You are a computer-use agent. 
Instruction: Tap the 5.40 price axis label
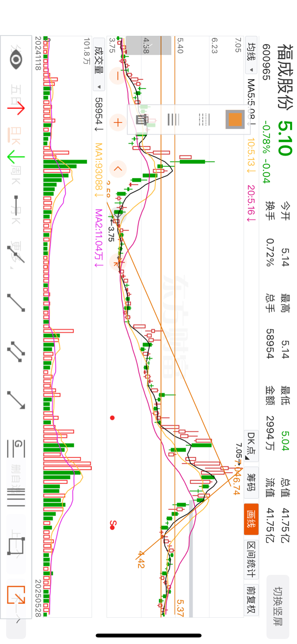[180, 45]
